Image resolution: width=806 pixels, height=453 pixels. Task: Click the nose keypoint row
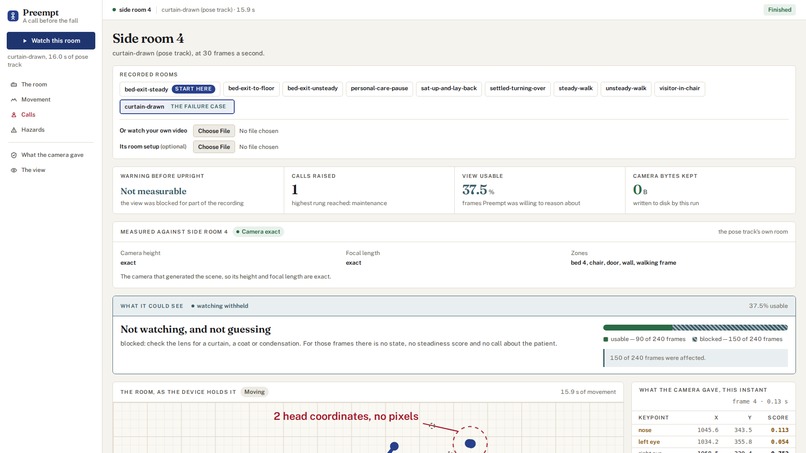[x=713, y=430]
